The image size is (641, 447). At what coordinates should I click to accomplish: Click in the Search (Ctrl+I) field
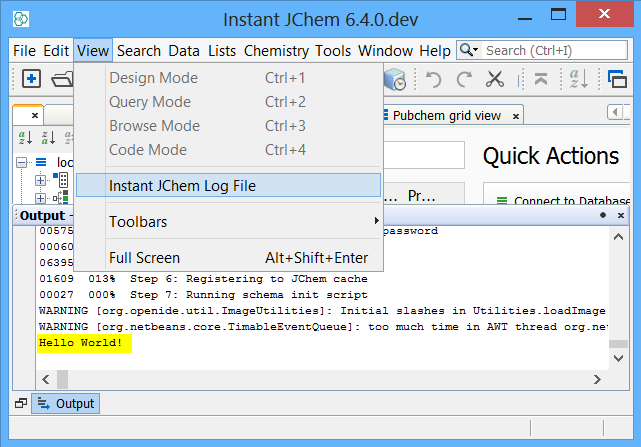point(554,50)
